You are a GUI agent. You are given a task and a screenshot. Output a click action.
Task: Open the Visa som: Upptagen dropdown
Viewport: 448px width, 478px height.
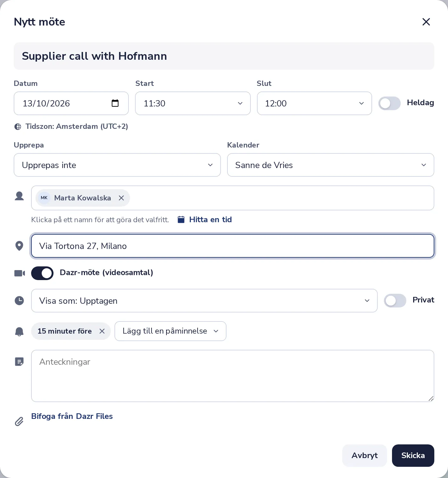click(204, 301)
